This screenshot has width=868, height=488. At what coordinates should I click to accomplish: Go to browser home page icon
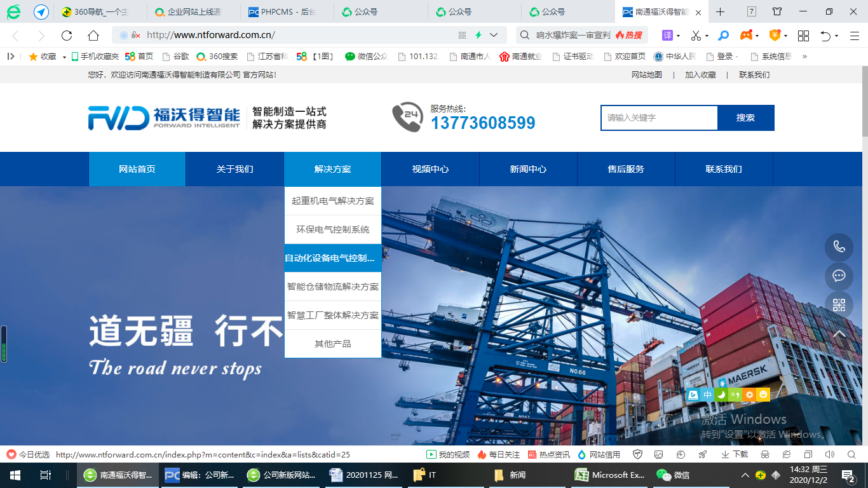pyautogui.click(x=93, y=36)
